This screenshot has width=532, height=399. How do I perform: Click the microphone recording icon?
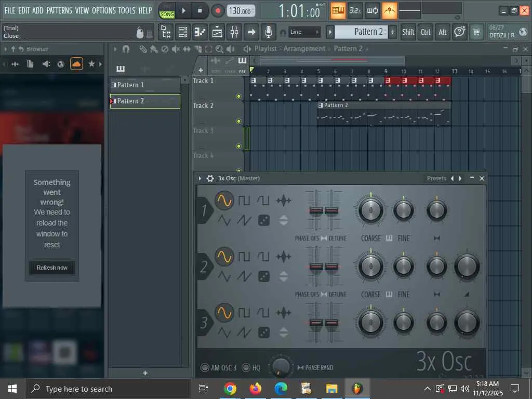pos(269,32)
